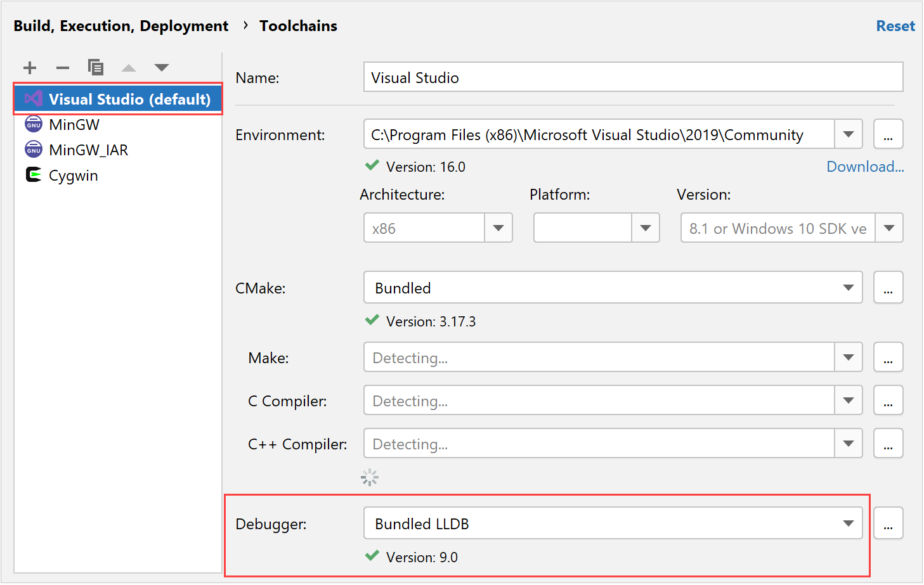Open the CMake Bundled dropdown

coord(613,288)
